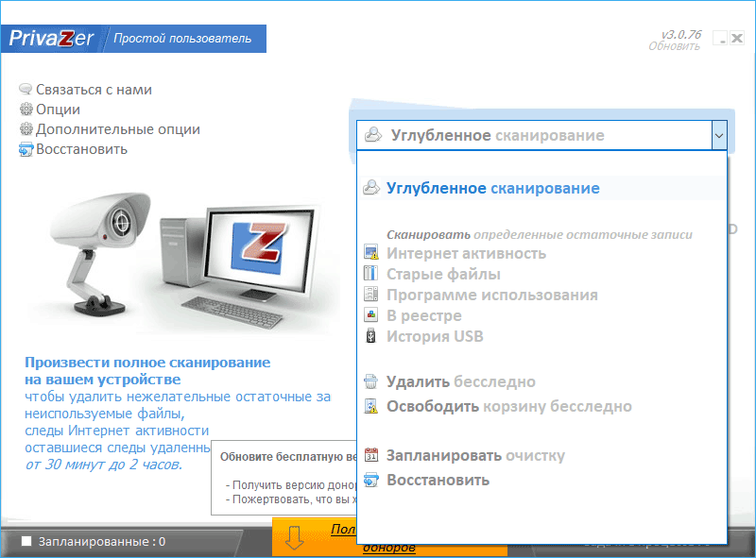Choose Освободить корзину бесследно
This screenshot has width=756, height=558.
coord(508,406)
